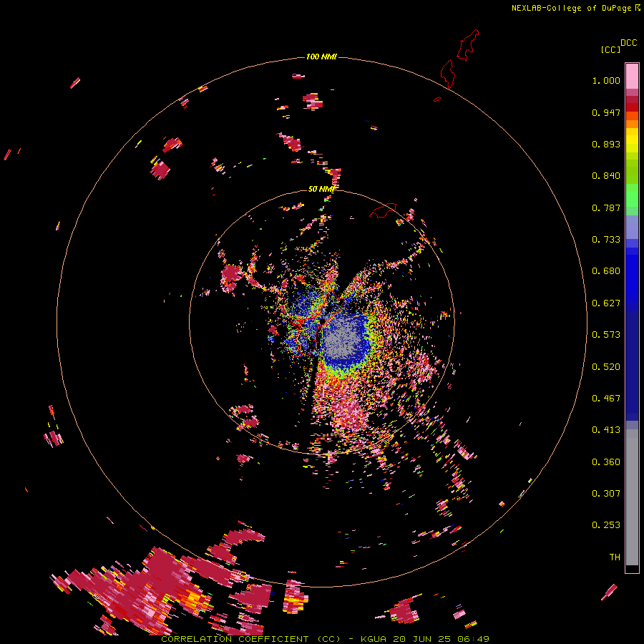Click the DCC legend title
This screenshot has height=644, width=644.
tap(629, 43)
